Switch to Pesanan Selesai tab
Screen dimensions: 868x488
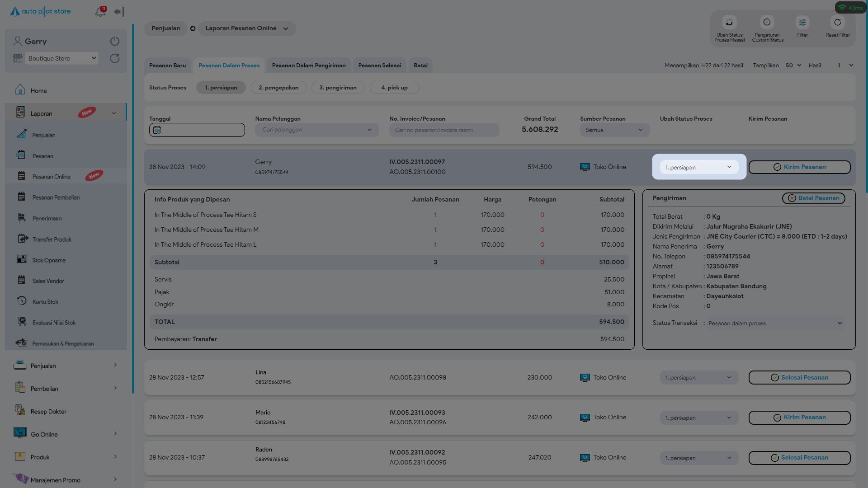click(x=379, y=66)
